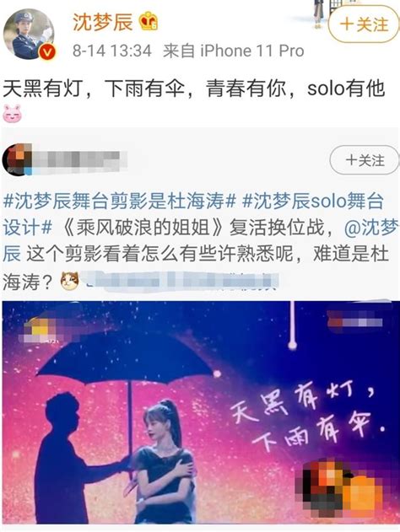
Task: Follow 沈梦辰 with the orange +关注 button
Action: coord(364,24)
